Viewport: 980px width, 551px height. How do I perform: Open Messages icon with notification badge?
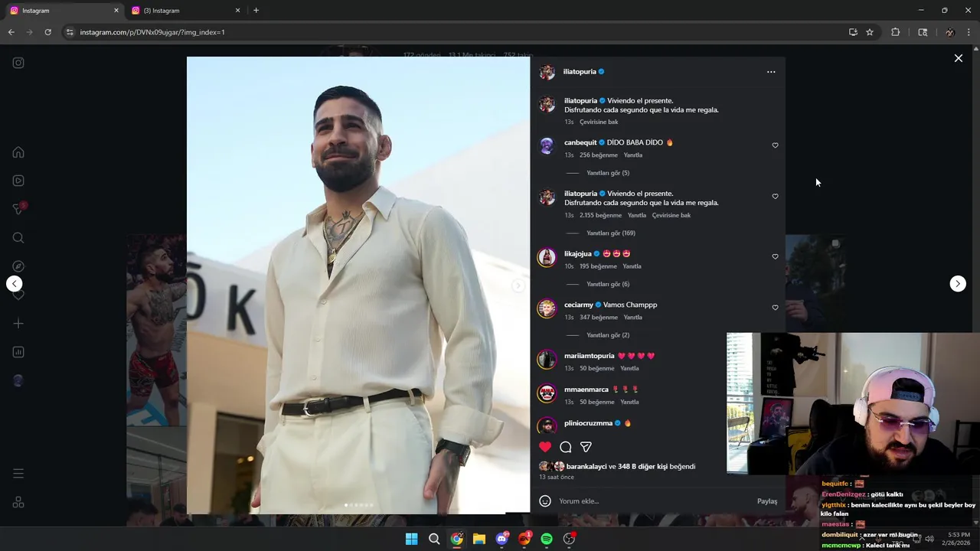[19, 209]
